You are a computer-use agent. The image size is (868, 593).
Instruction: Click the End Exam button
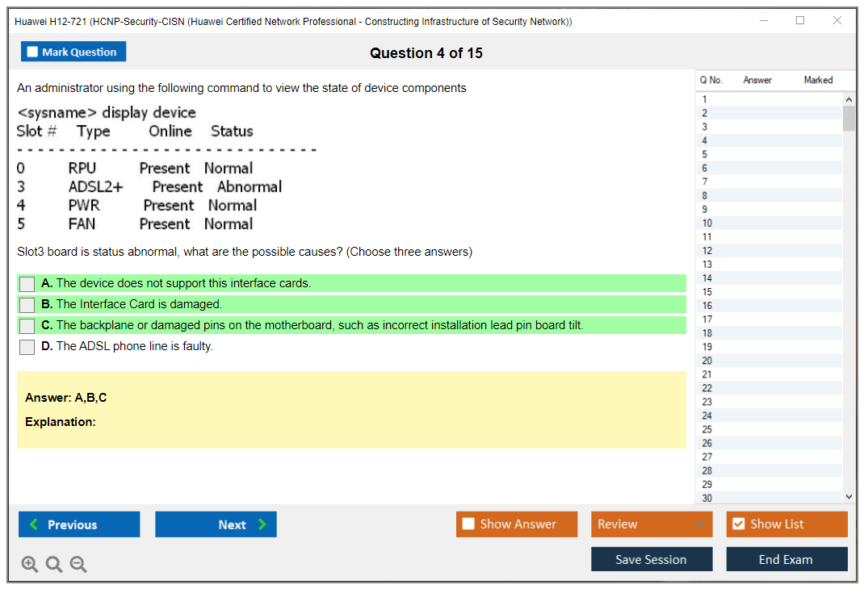[x=786, y=559]
